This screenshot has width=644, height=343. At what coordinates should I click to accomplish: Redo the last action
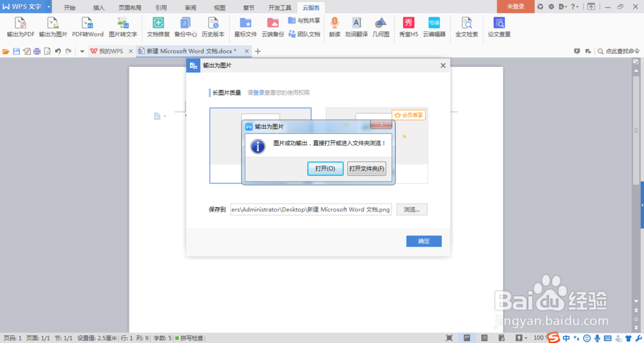(x=69, y=51)
